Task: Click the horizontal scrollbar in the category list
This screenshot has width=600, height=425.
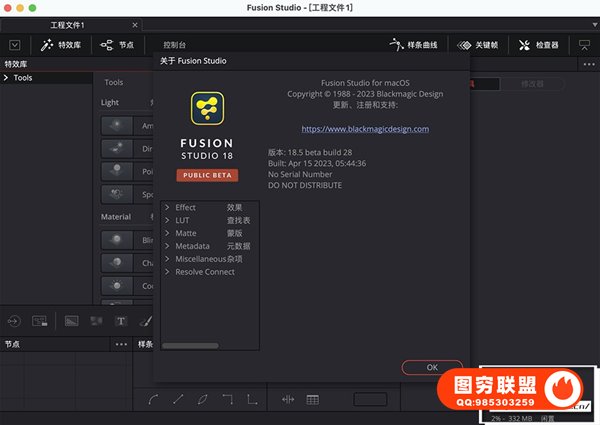Action: 190,345
